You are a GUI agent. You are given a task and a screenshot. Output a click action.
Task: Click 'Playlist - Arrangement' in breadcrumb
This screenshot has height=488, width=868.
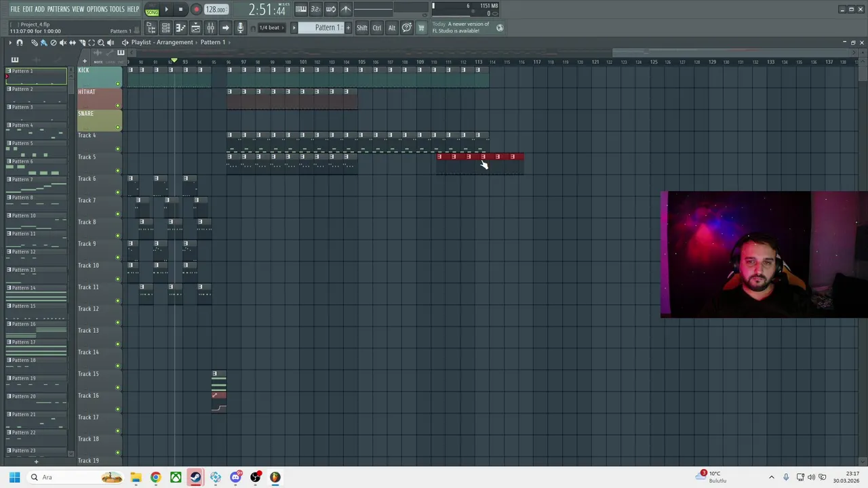click(162, 42)
